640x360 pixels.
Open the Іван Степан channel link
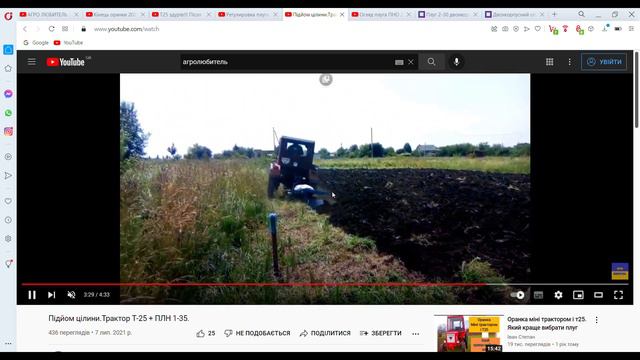pos(521,337)
